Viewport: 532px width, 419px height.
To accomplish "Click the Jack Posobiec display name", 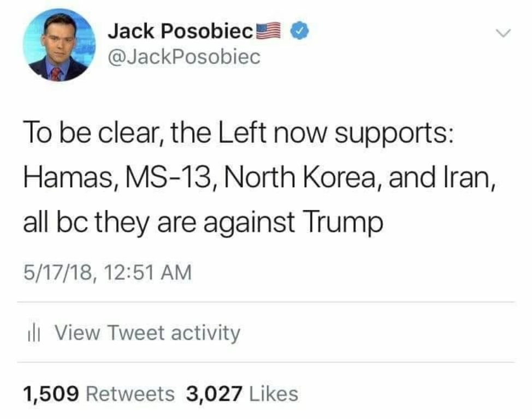I will pos(180,31).
